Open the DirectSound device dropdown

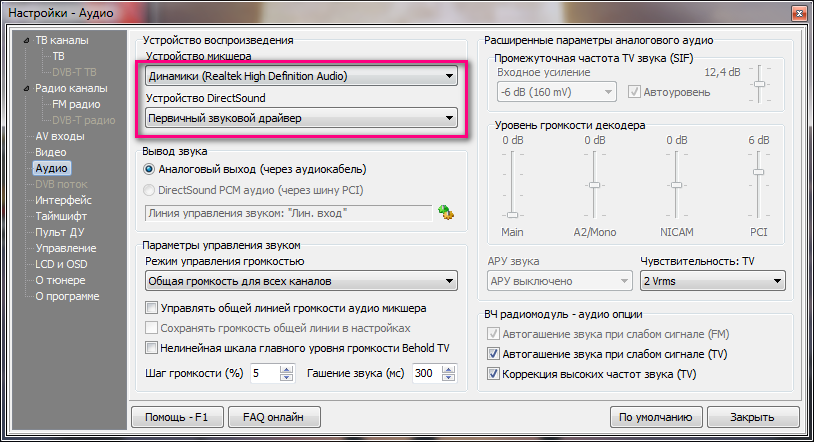point(301,119)
